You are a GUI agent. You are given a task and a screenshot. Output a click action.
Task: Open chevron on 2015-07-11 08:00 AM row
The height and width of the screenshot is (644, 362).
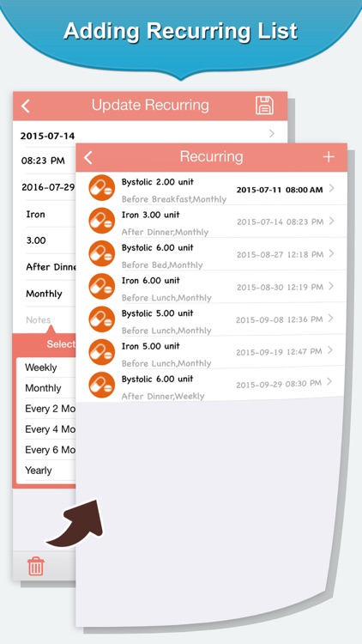(332, 189)
